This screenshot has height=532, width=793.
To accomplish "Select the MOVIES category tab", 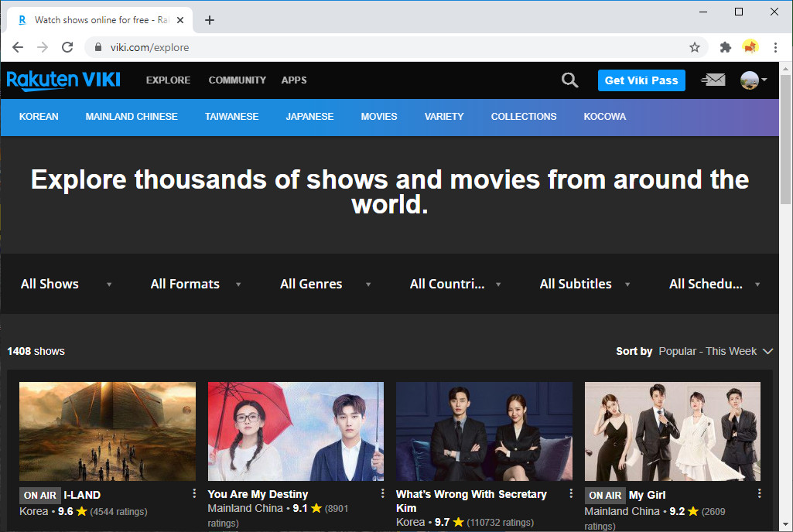I will click(x=379, y=117).
